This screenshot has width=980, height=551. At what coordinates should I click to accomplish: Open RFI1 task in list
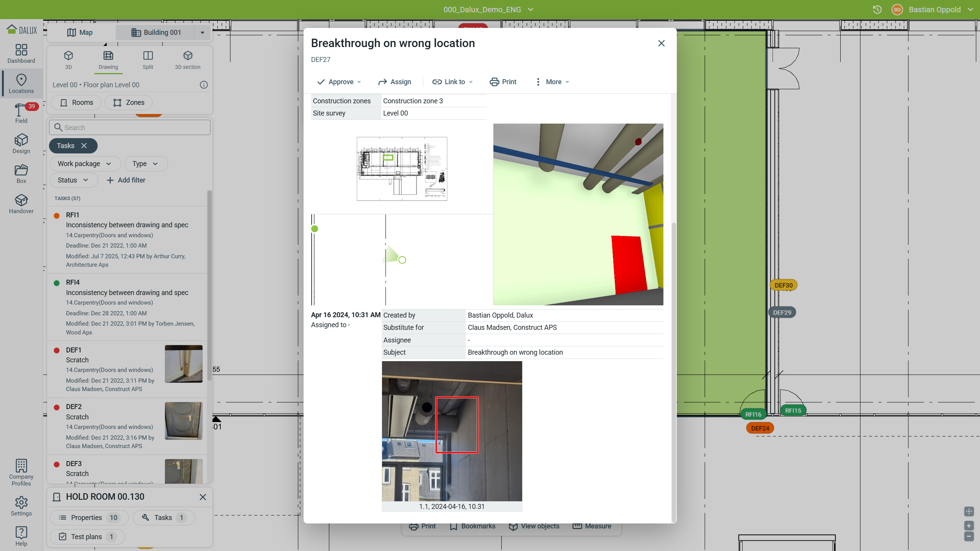pyautogui.click(x=127, y=240)
